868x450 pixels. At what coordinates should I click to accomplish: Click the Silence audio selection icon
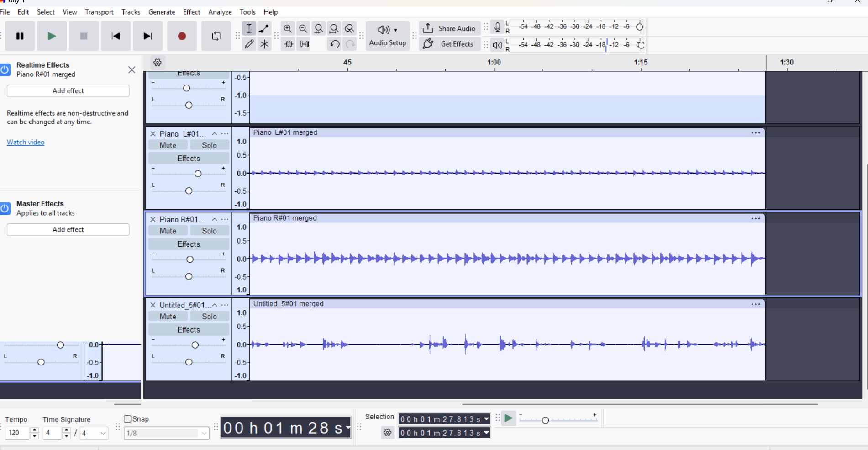point(304,44)
